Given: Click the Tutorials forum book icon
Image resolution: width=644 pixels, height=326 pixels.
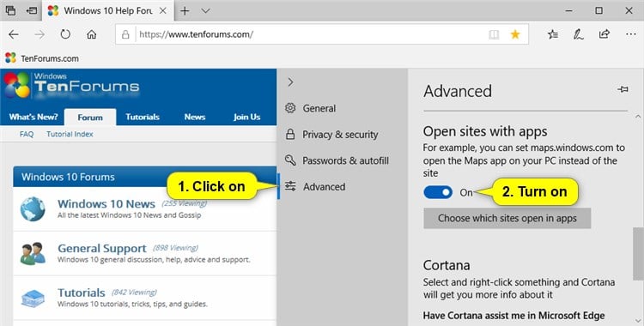Looking at the screenshot, I should 33,299.
